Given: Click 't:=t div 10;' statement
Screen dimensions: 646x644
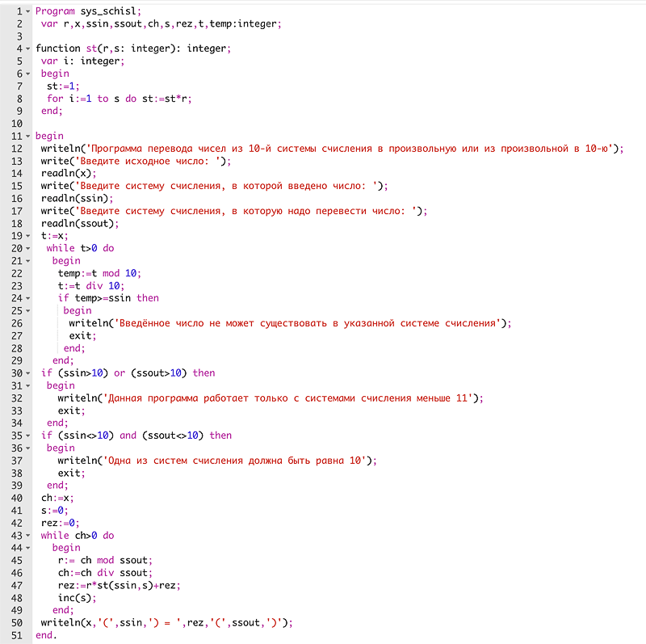Looking at the screenshot, I should click(x=91, y=286).
